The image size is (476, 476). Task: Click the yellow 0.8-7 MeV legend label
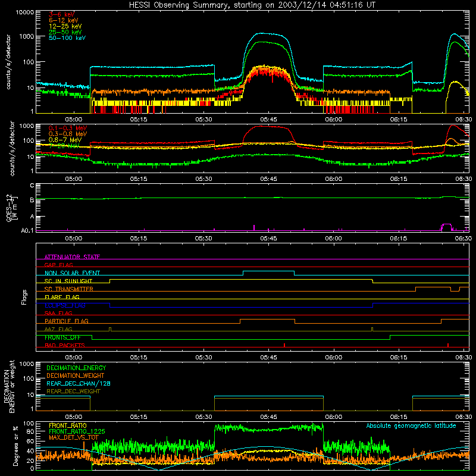click(x=65, y=140)
